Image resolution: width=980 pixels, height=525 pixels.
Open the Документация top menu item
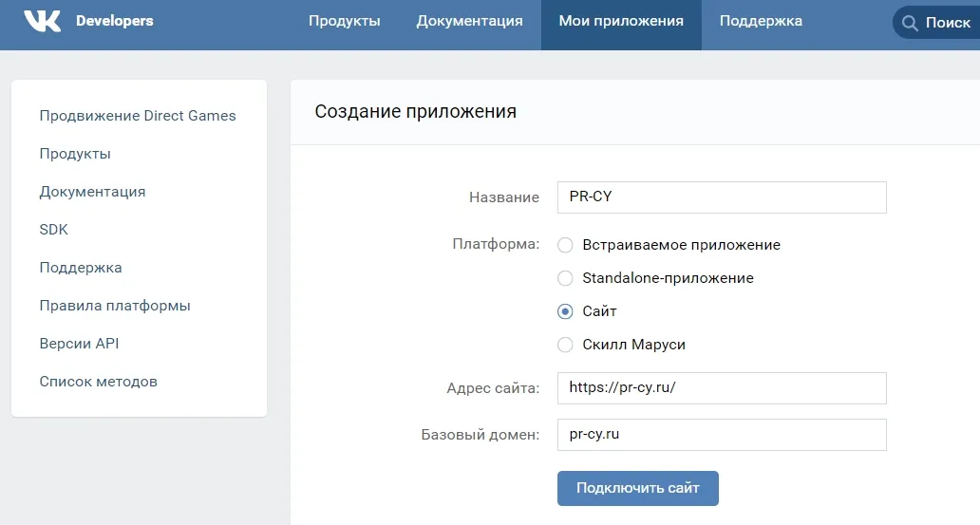click(x=469, y=21)
